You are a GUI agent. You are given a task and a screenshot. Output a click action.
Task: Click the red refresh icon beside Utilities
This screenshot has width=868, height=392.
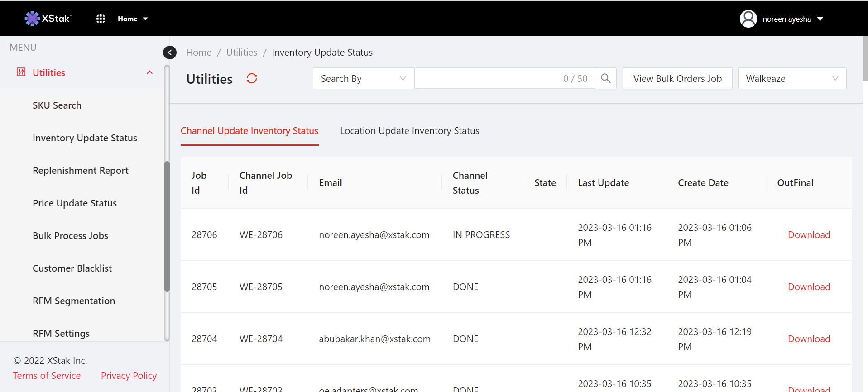tap(252, 79)
